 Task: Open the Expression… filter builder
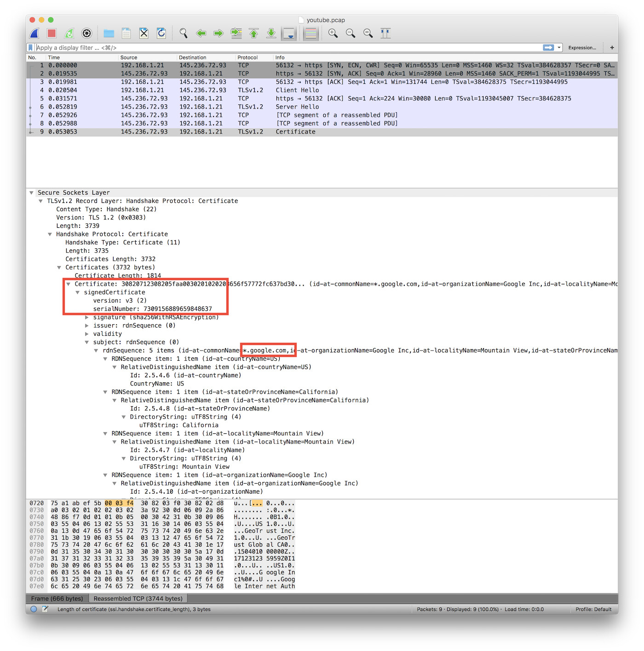pyautogui.click(x=582, y=47)
